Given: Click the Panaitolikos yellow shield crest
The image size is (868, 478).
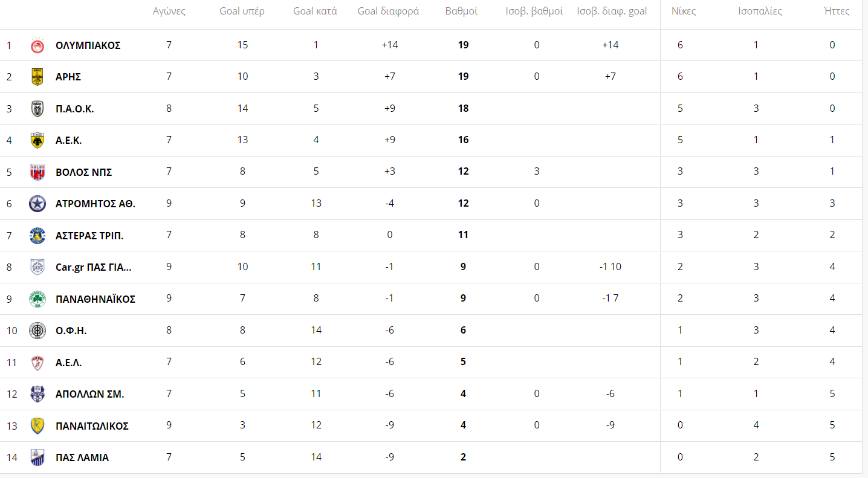Looking at the screenshot, I should coord(37,426).
